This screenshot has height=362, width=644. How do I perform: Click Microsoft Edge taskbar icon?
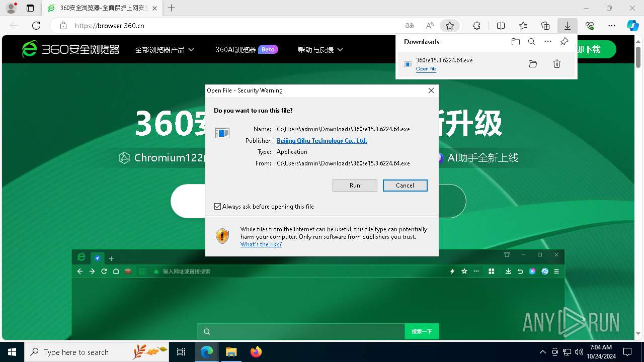tap(207, 352)
